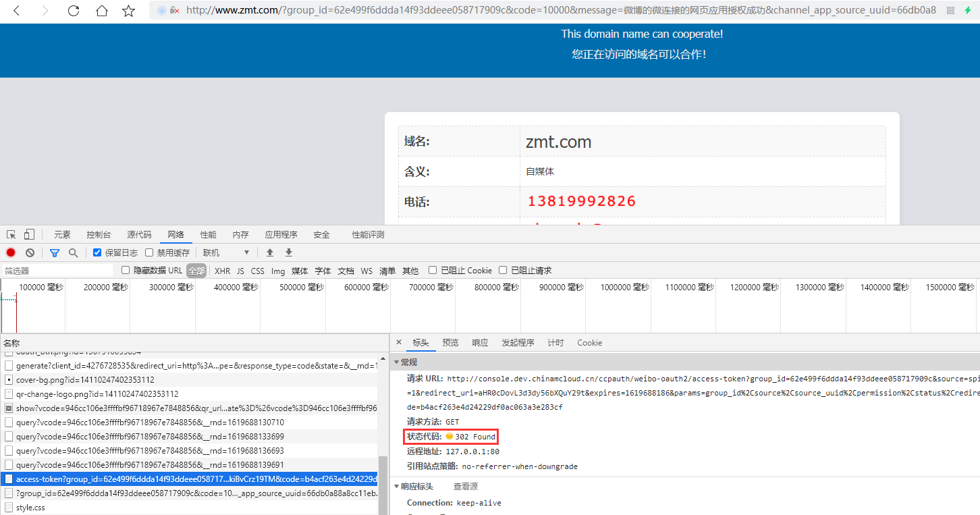980x515 pixels.
Task: Toggle the device emulation icon
Action: click(29, 235)
